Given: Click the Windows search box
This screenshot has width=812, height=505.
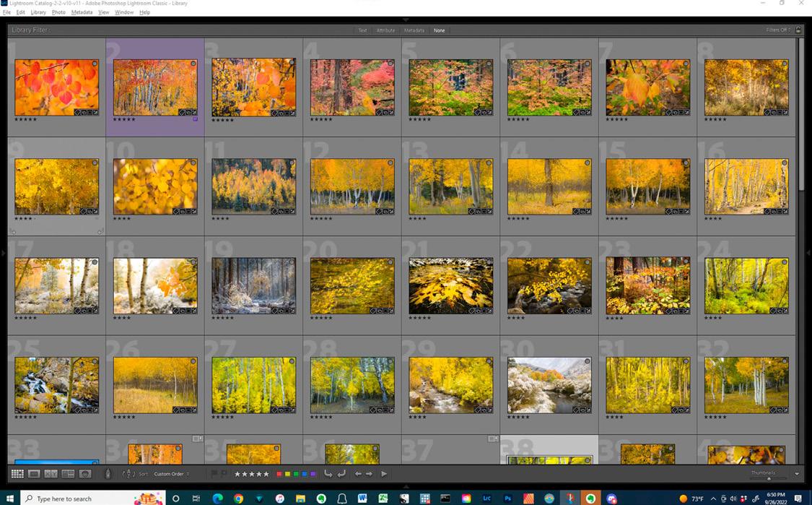Looking at the screenshot, I should [93, 498].
